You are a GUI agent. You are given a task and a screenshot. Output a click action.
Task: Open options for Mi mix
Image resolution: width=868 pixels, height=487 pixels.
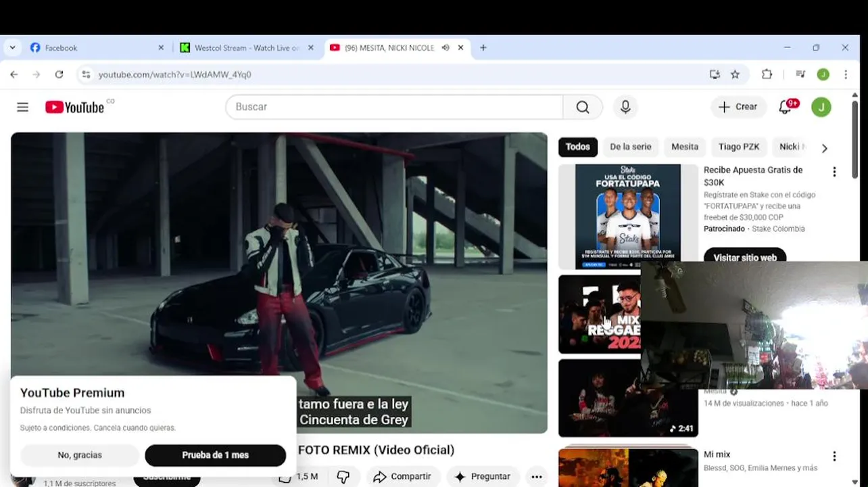[x=834, y=457]
